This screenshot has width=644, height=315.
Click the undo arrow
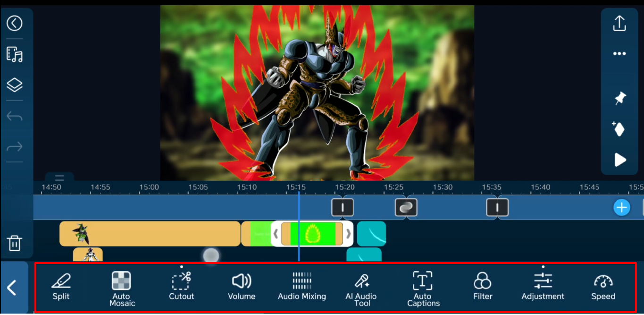click(x=15, y=116)
